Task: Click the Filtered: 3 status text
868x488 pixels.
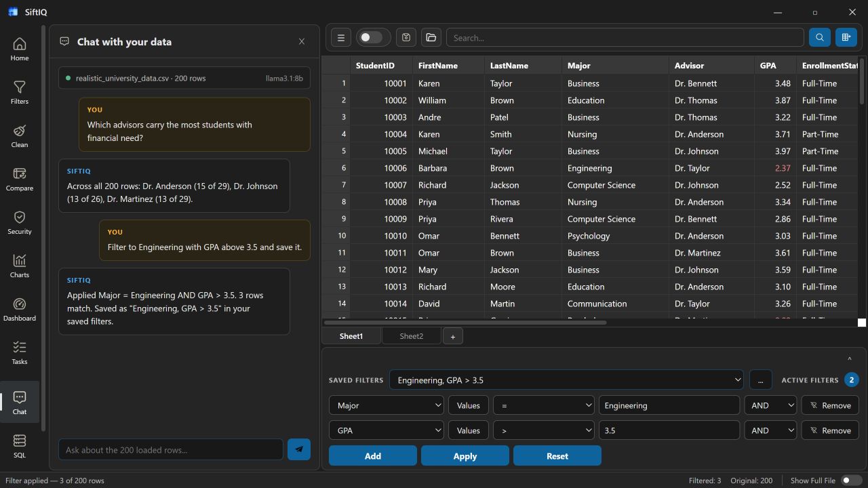Action: point(705,481)
